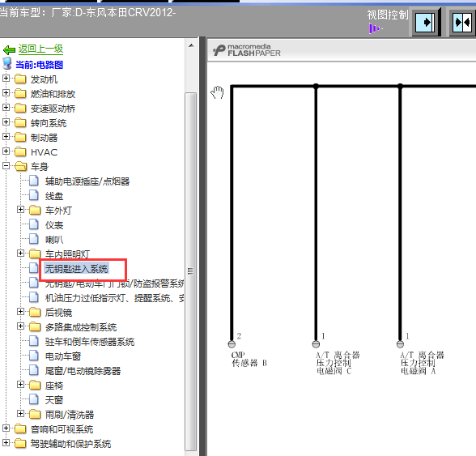Open the 仪表 diagram
This screenshot has width=476, height=456.
click(x=54, y=225)
